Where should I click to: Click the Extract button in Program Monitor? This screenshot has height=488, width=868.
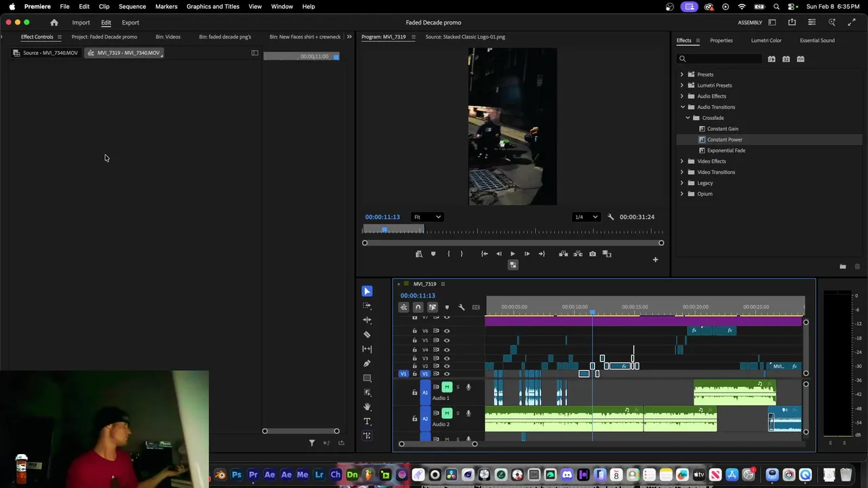point(578,254)
